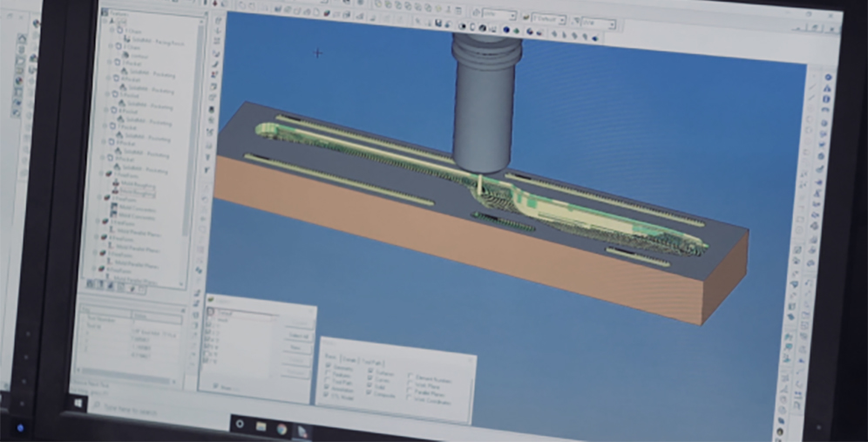This screenshot has height=442, width=868.
Task: Click the blue sphere view icon
Action: 506,30
